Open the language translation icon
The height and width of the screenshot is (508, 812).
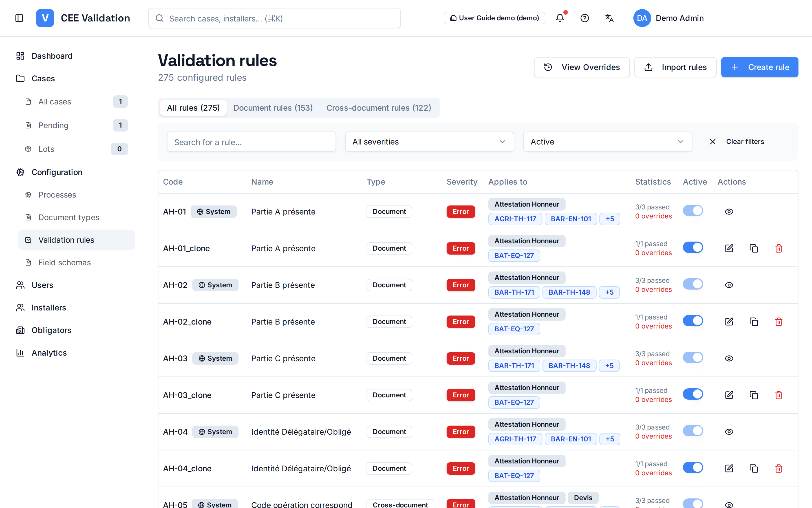tap(609, 18)
